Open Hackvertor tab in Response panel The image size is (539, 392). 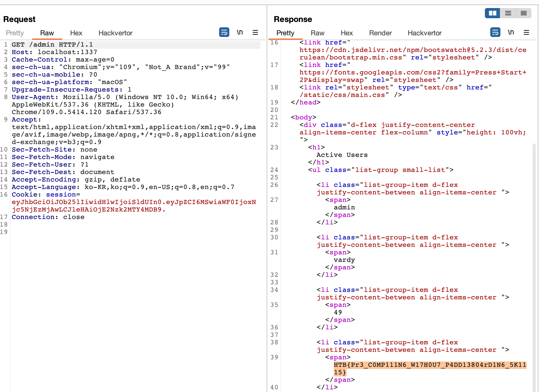pos(424,33)
